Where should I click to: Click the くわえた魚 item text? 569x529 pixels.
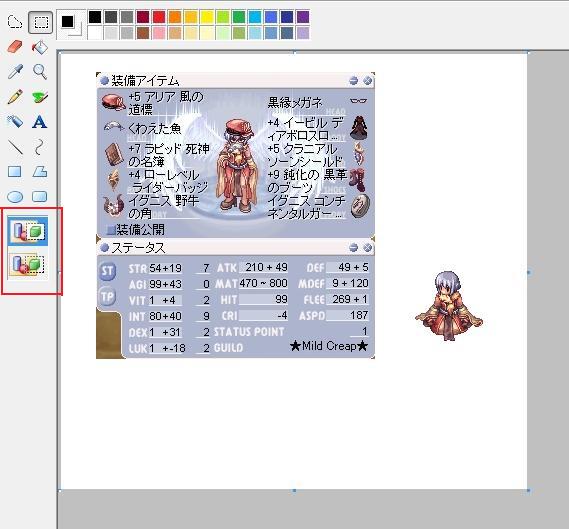coord(154,128)
